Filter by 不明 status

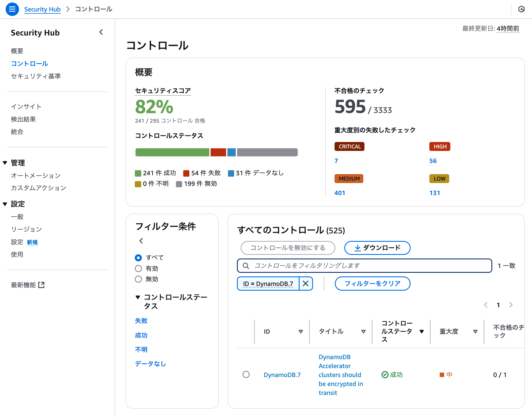tap(141, 350)
